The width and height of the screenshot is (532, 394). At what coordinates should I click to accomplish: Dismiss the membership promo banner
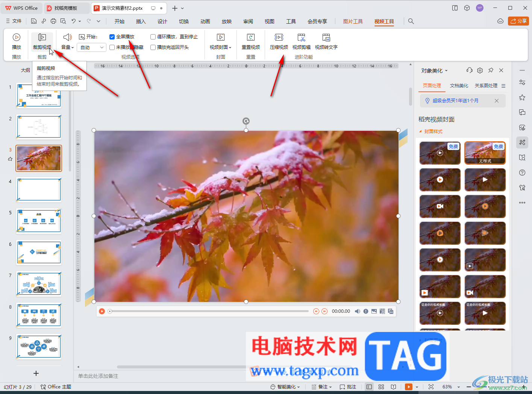497,101
